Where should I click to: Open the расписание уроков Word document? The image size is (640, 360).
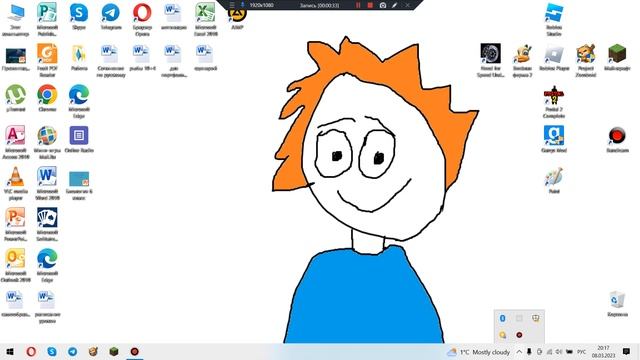point(47,306)
